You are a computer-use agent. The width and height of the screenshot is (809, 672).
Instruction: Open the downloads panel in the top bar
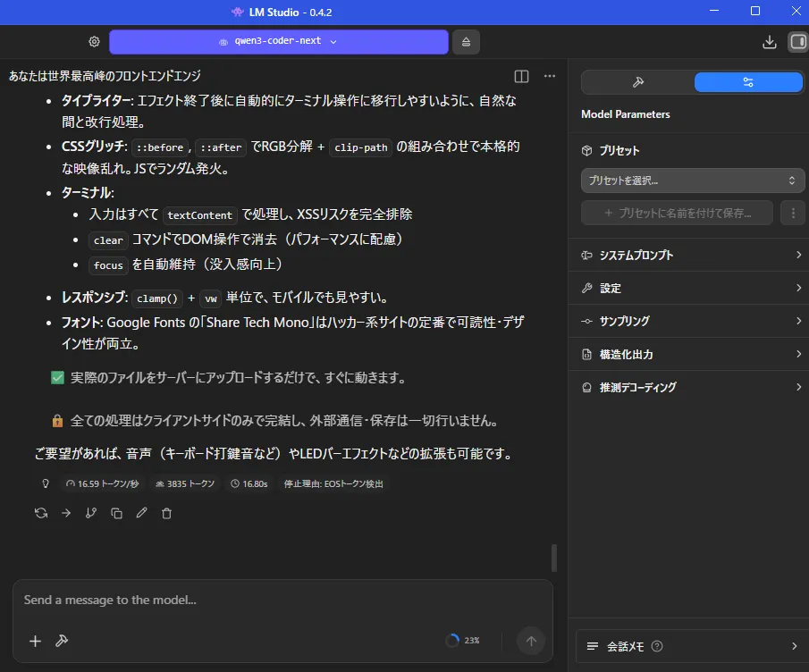769,42
